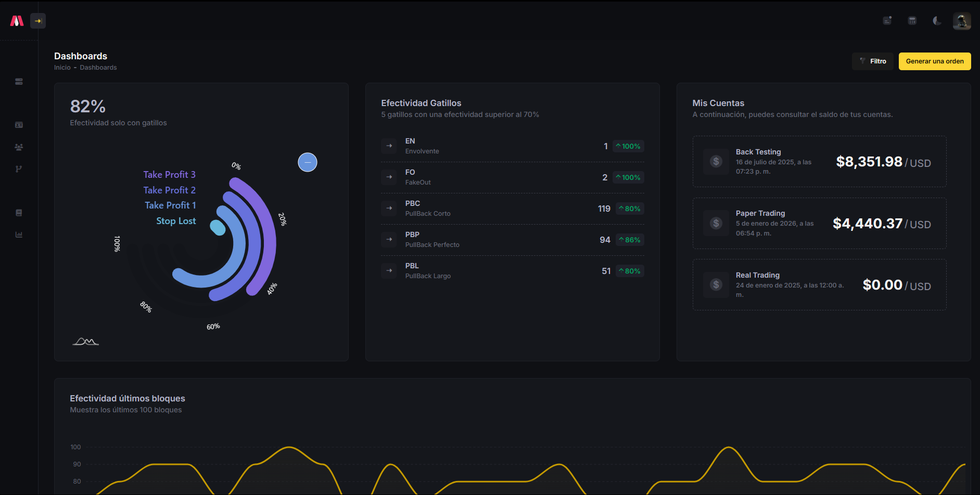The width and height of the screenshot is (980, 495).
Task: Open the git branch icon in sidebar
Action: (x=19, y=169)
